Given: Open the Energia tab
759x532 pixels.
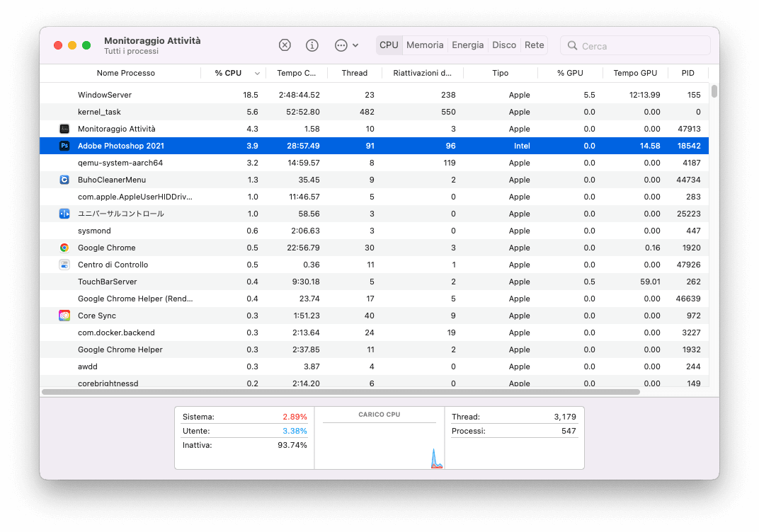Looking at the screenshot, I should [x=467, y=45].
